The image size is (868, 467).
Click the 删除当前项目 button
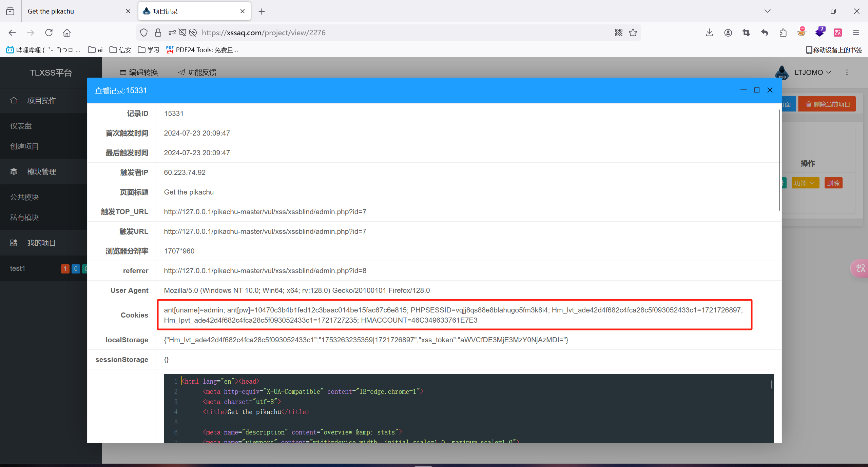(827, 104)
